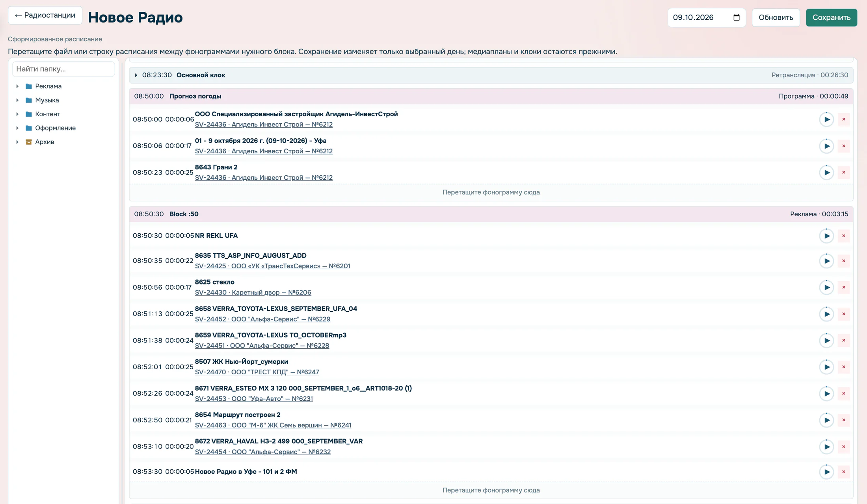
Task: Focus the Найти папку search field
Action: (x=63, y=69)
